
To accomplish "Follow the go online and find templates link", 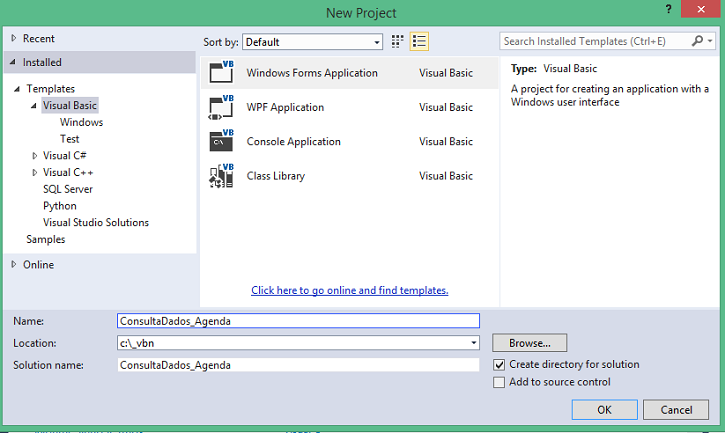I will tap(350, 291).
